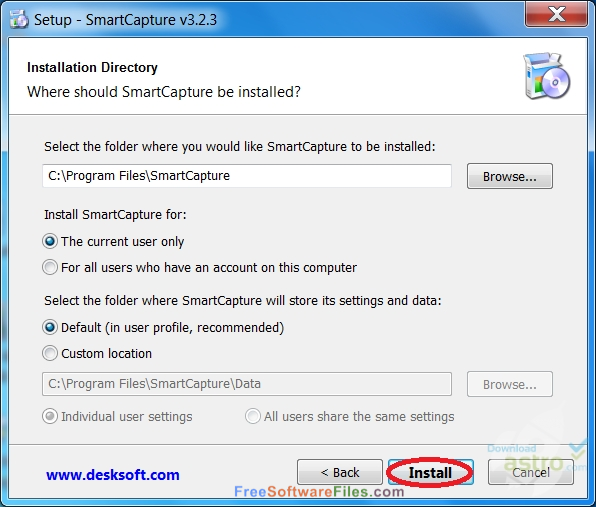This screenshot has height=507, width=596.
Task: Click the installer box with CD icon
Action: [547, 76]
